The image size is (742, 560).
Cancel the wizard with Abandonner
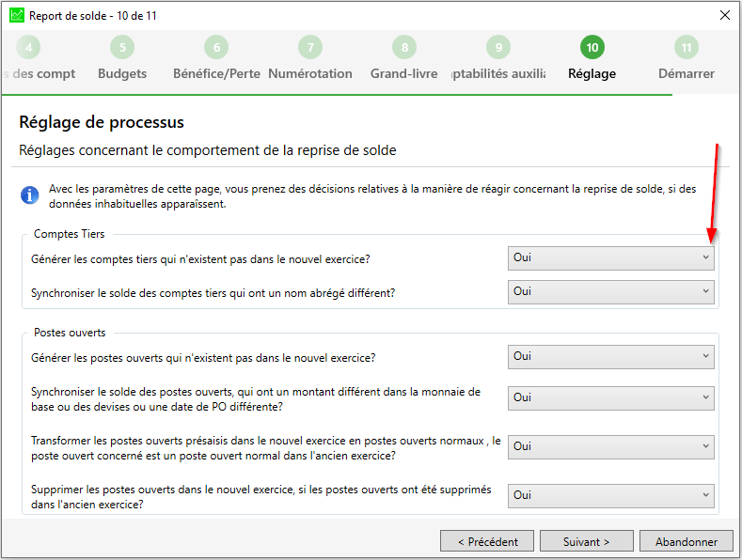pyautogui.click(x=687, y=541)
